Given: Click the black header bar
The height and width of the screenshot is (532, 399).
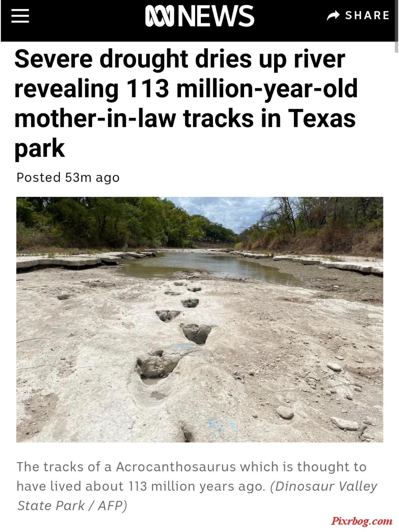Looking at the screenshot, I should [199, 21].
